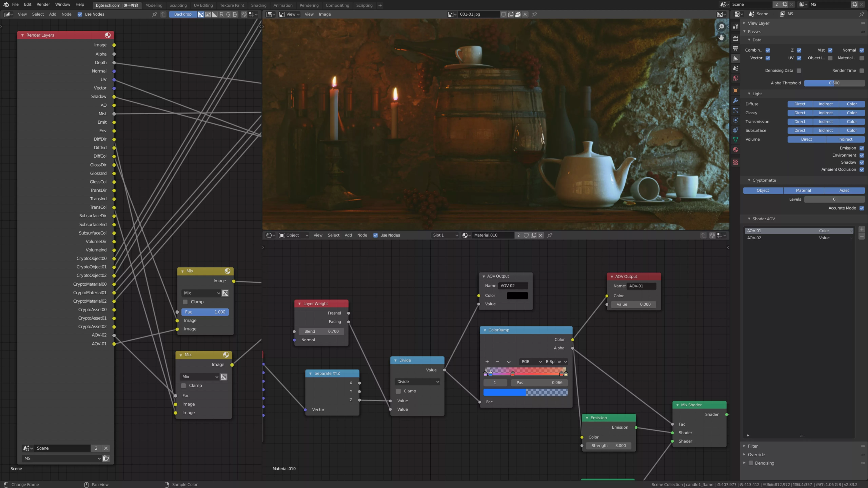The image size is (868, 488).
Task: Enable Clamp on the upper Mix node
Action: click(185, 302)
